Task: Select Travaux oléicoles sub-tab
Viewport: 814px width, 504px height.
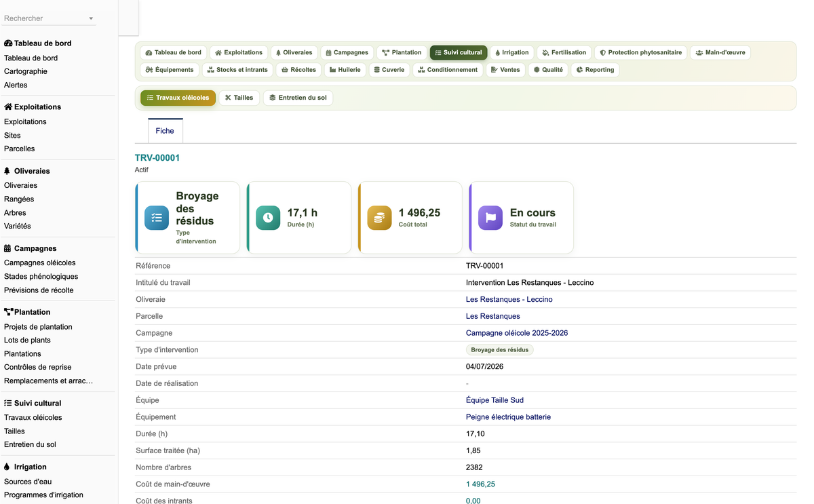Action: tap(178, 98)
